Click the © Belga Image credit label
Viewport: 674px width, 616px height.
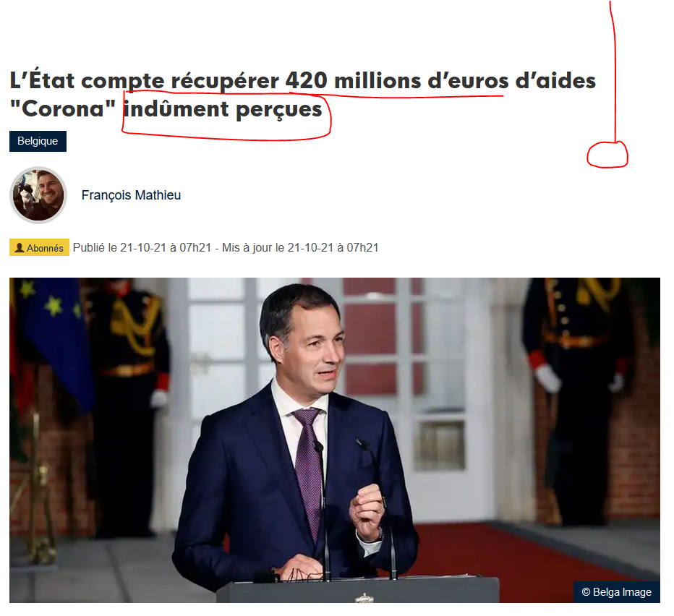616,592
